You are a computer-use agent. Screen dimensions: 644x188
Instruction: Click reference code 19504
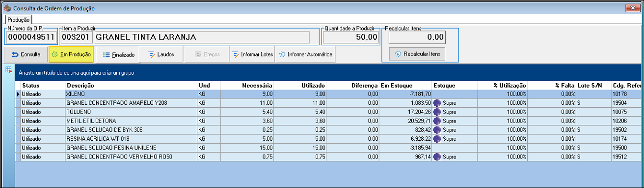[x=619, y=103]
